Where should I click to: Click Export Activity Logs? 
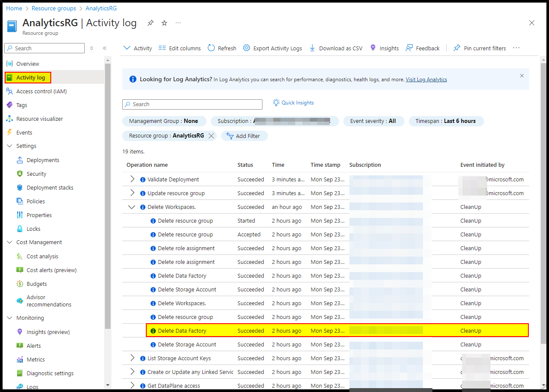272,48
